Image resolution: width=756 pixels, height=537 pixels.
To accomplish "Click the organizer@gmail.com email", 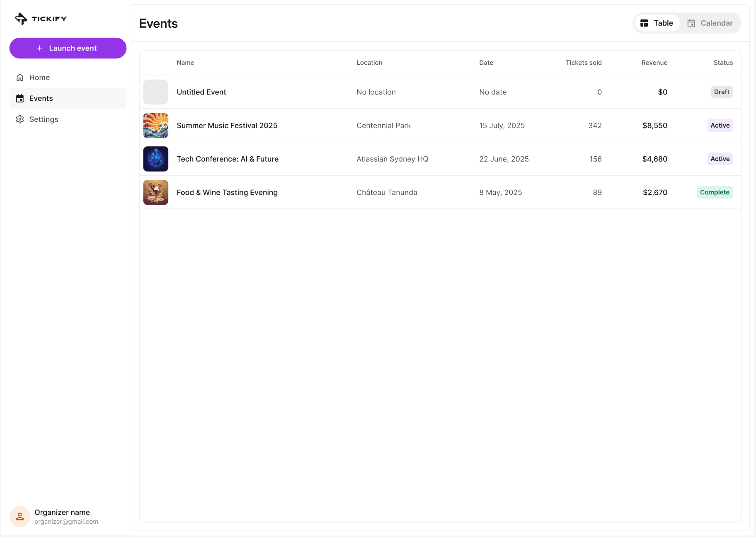I will [66, 522].
